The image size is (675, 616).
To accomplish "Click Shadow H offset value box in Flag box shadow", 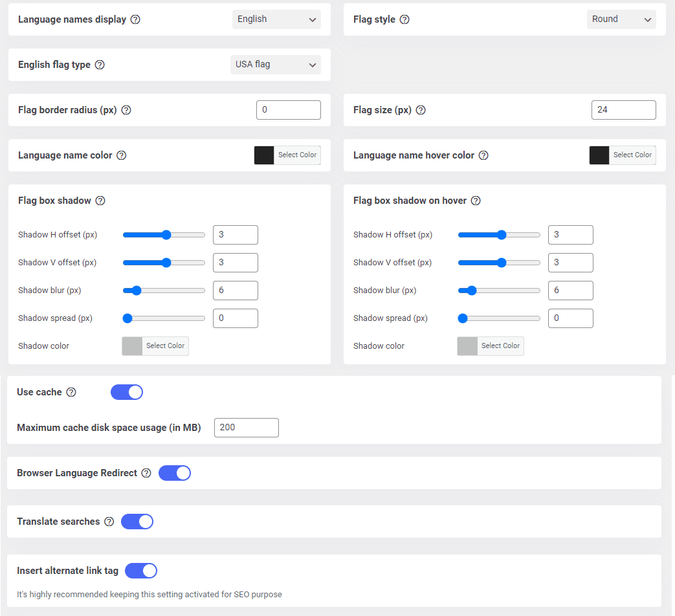I will pyautogui.click(x=236, y=235).
